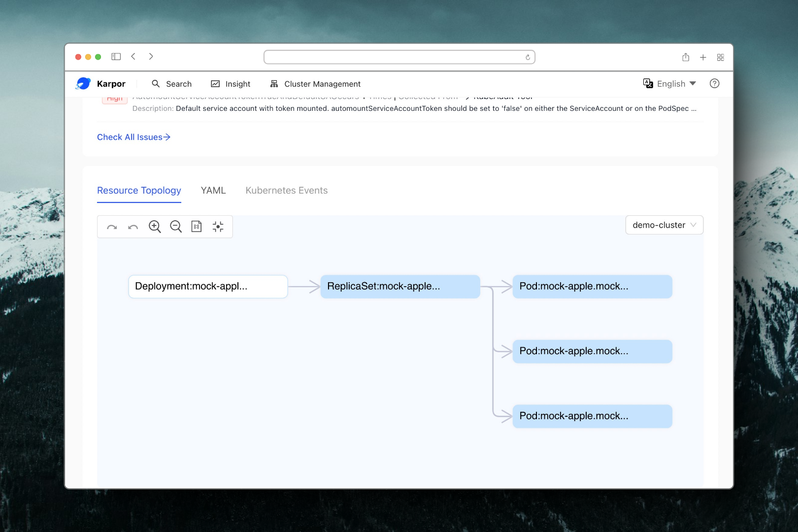Fit topology graph to view
The width and height of the screenshot is (798, 532).
point(218,227)
